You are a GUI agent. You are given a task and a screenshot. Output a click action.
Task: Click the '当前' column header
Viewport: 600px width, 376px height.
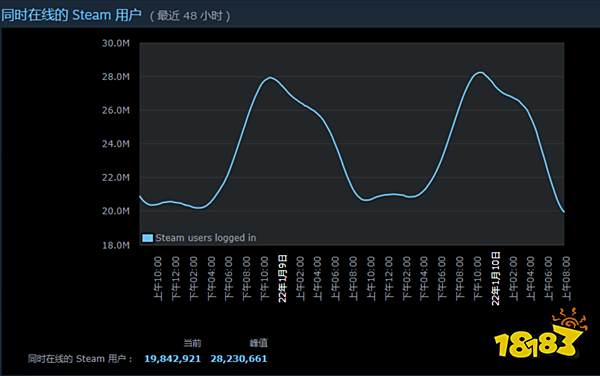point(192,343)
